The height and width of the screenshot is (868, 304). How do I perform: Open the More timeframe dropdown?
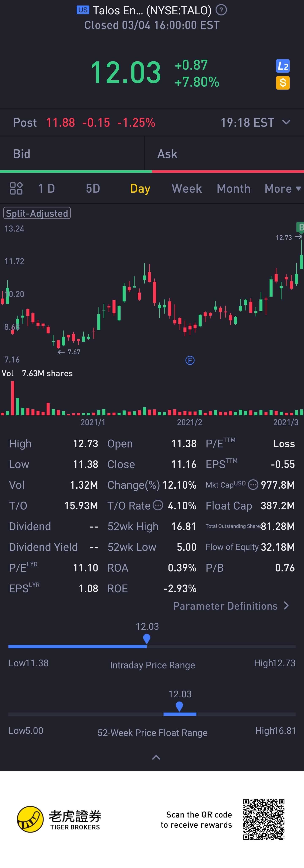coord(282,189)
